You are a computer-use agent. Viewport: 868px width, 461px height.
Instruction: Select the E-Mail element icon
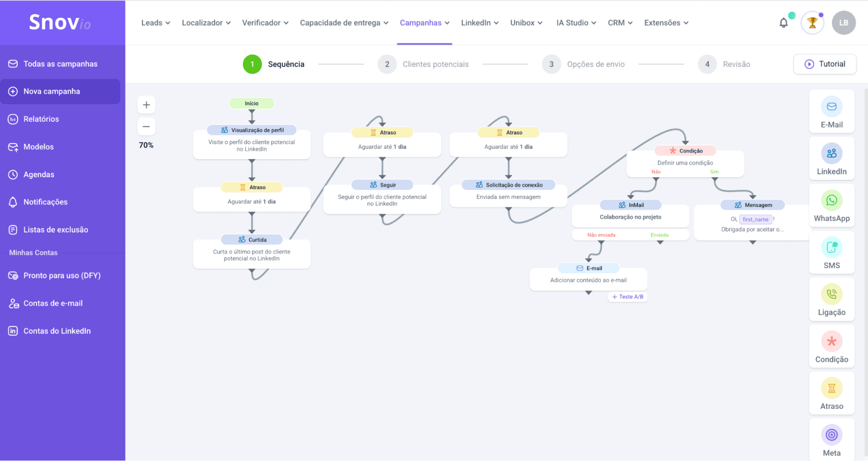831,107
